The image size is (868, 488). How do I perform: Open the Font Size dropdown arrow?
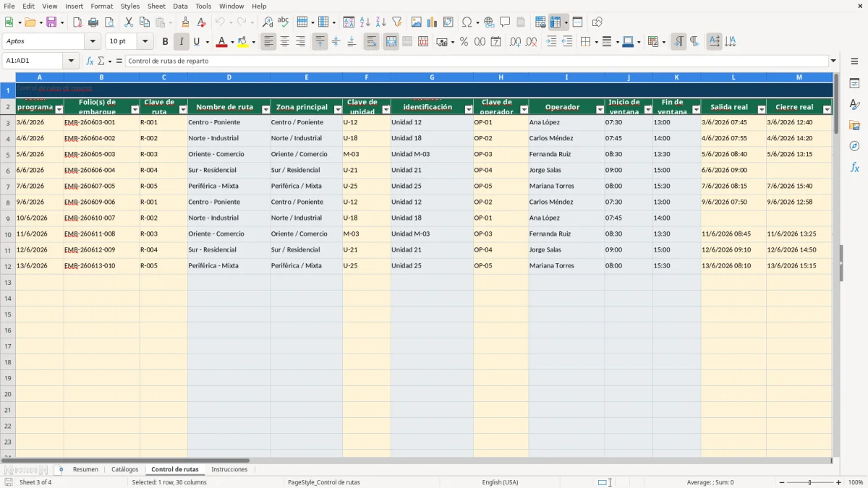pyautogui.click(x=145, y=42)
